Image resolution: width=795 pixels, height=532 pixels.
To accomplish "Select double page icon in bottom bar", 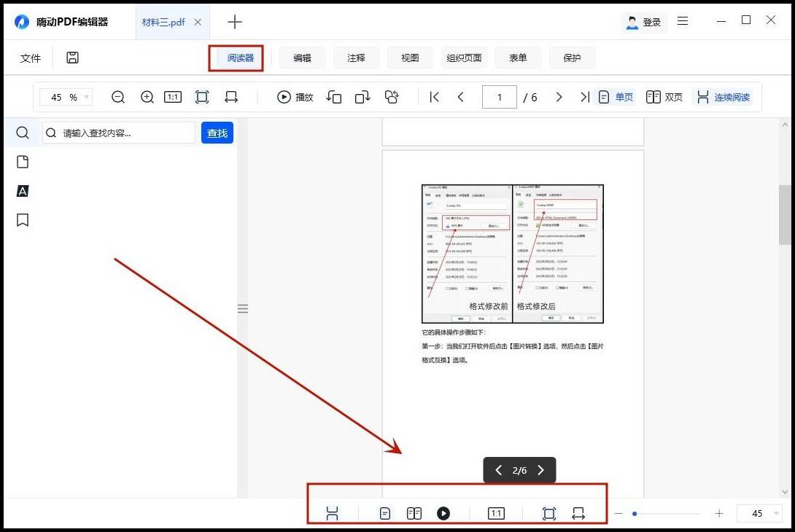I will coord(414,514).
